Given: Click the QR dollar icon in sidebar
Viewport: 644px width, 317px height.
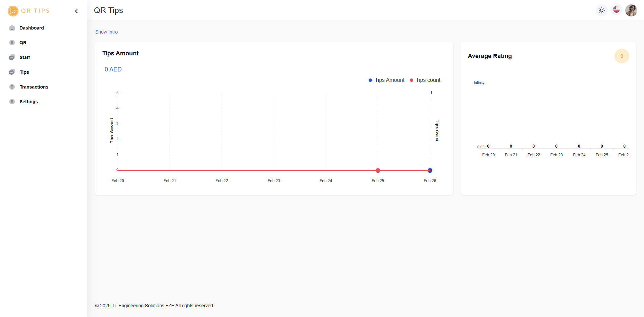Looking at the screenshot, I should (x=12, y=43).
